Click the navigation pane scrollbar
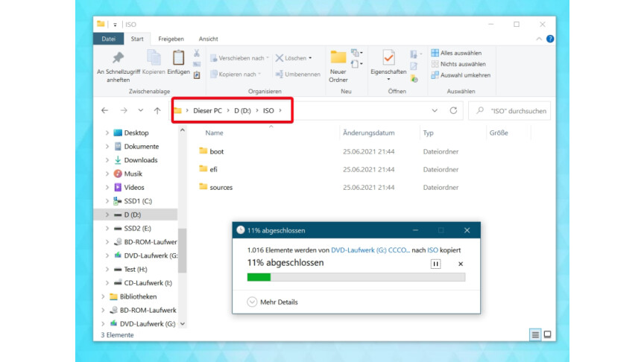 click(x=183, y=250)
